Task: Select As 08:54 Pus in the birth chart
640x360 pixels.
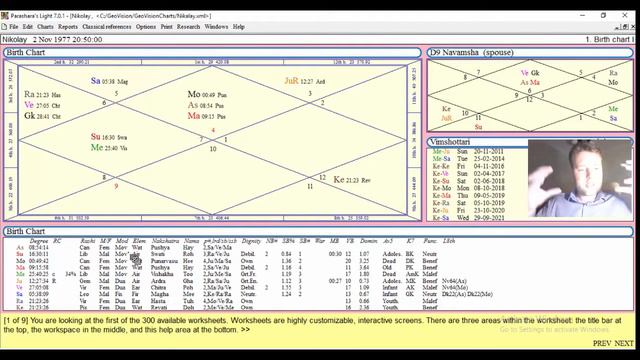Action: point(206,105)
